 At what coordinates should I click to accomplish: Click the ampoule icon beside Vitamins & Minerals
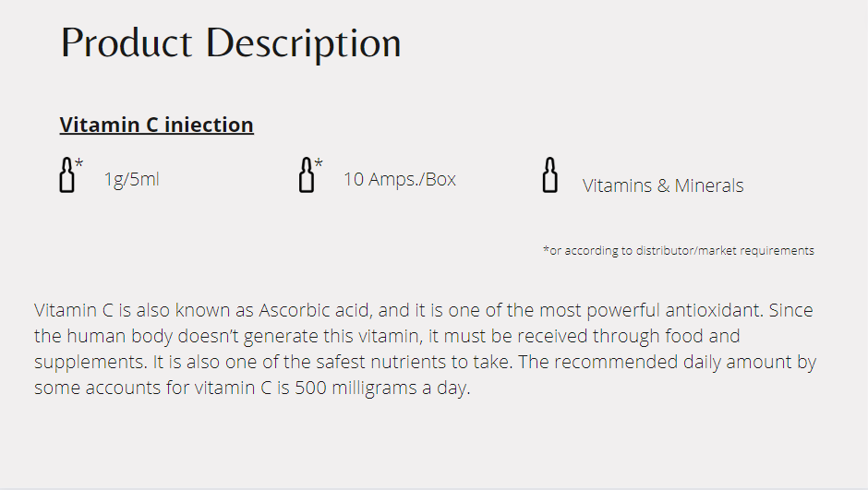point(549,175)
